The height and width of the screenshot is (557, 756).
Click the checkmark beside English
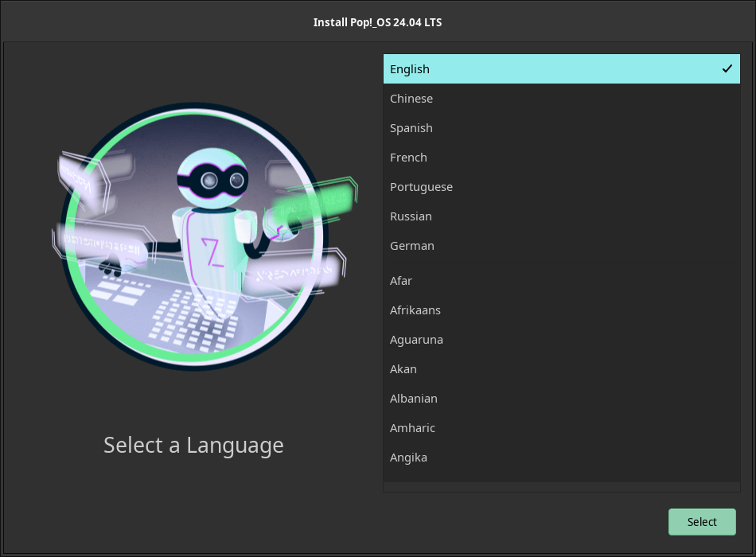[727, 69]
